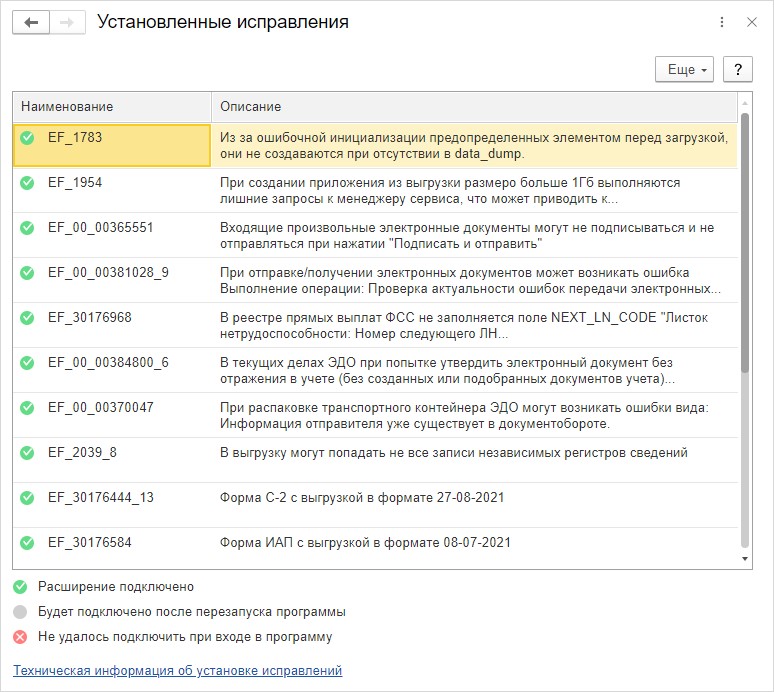Close the Установленные исправления window
This screenshot has width=774, height=692.
click(x=752, y=22)
